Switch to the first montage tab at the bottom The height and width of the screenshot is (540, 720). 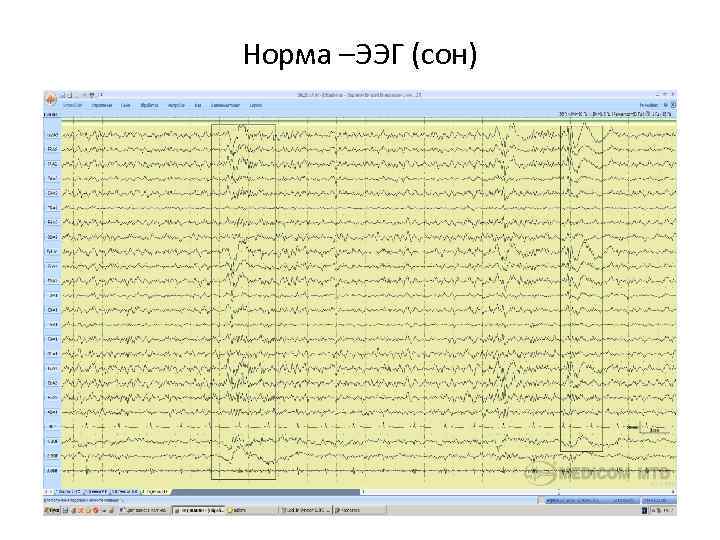click(x=70, y=492)
